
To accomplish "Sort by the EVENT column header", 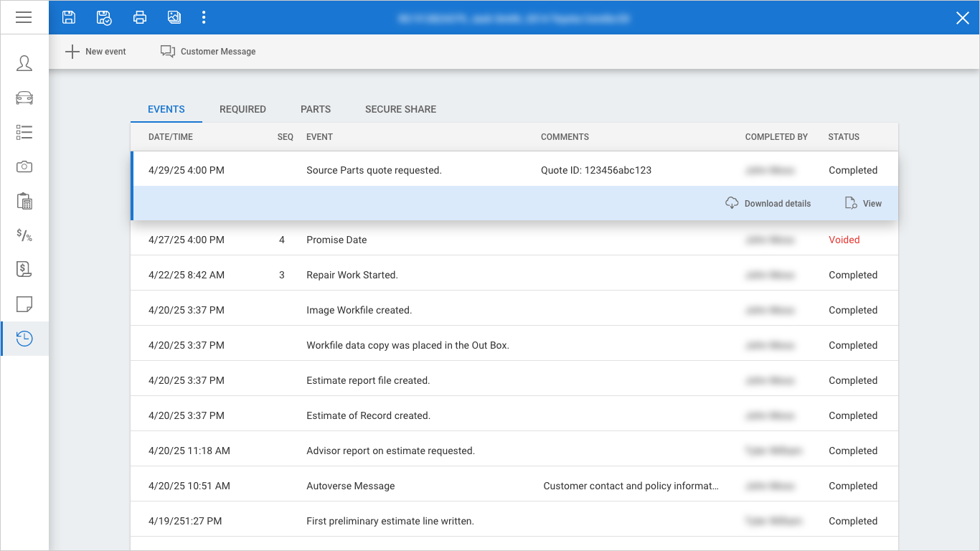I will click(319, 137).
